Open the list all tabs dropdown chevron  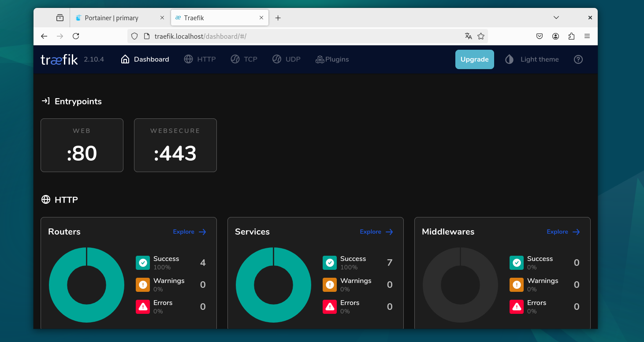556,18
